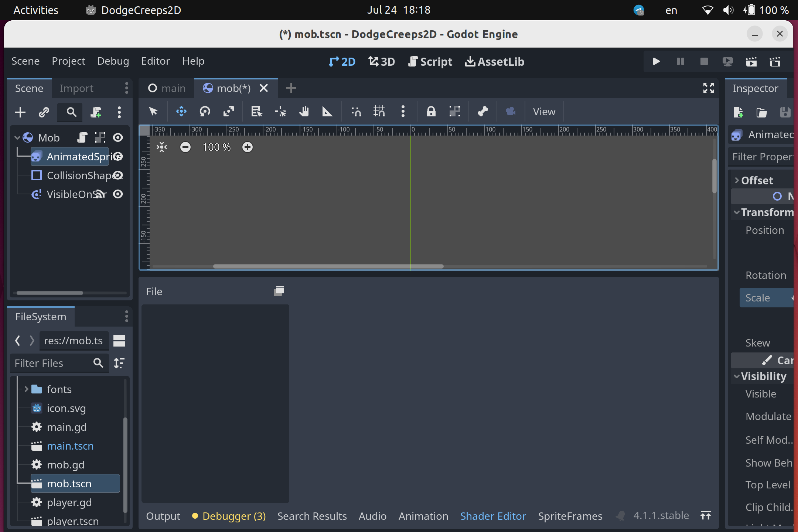Open the SpriteFrames bottom panel

pos(570,516)
